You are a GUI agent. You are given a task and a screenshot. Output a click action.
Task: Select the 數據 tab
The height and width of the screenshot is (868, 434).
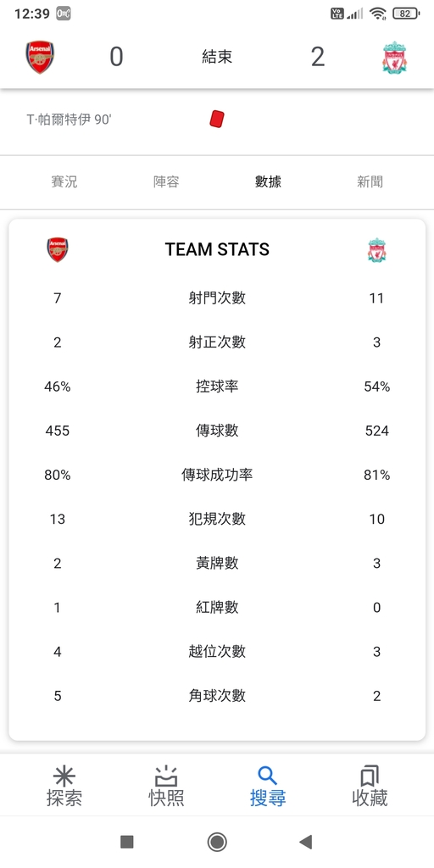coord(268,182)
